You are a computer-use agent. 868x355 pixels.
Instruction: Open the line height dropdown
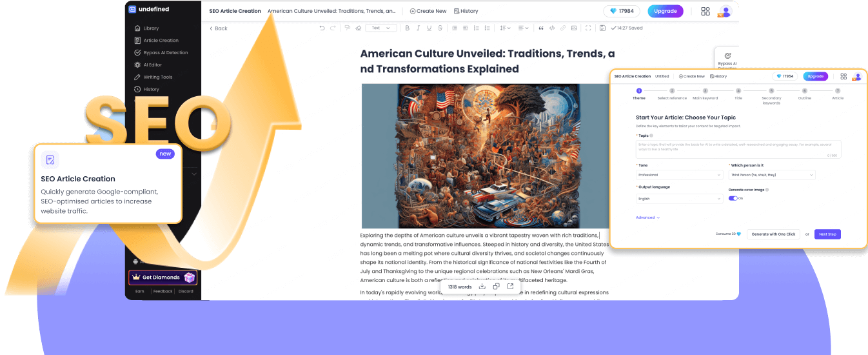click(x=506, y=28)
